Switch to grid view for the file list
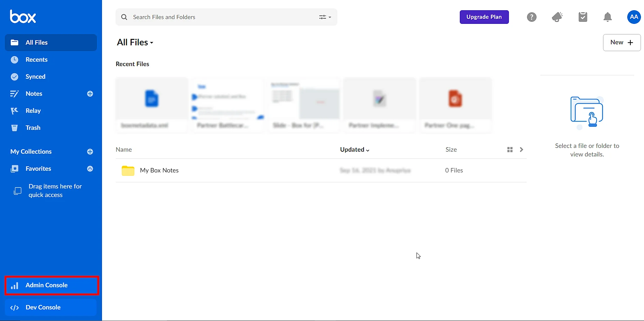 coord(510,149)
